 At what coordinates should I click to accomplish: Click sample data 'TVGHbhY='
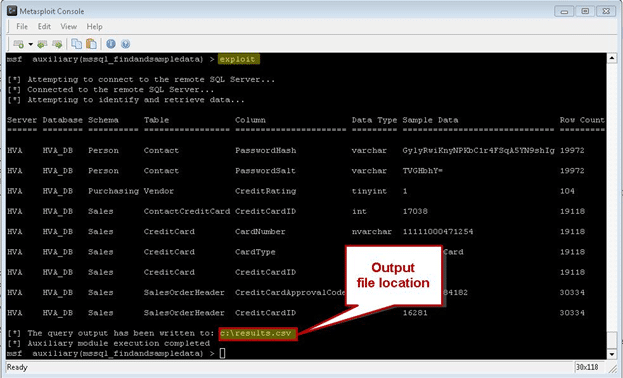coord(423,171)
